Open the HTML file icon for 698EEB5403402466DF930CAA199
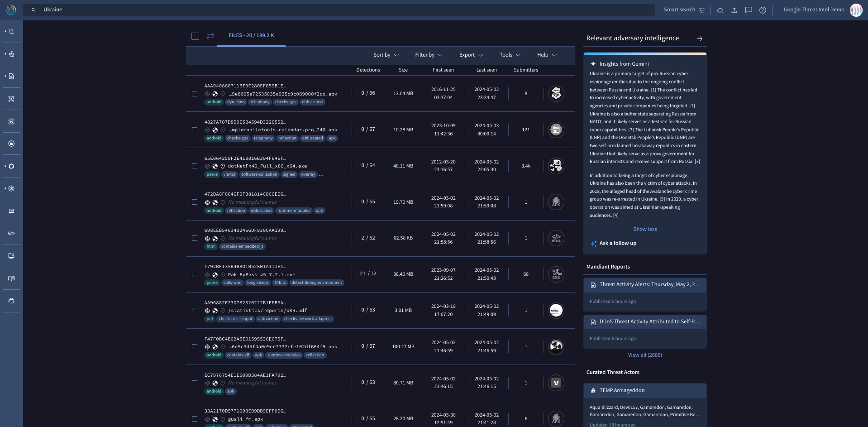This screenshot has width=868, height=427. click(x=556, y=238)
